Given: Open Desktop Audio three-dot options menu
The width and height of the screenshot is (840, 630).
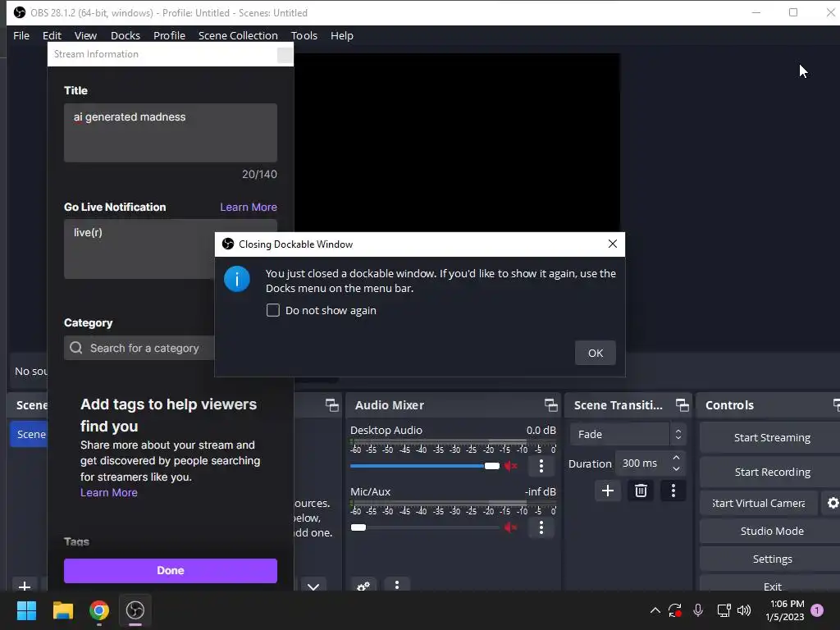Looking at the screenshot, I should coord(541,466).
